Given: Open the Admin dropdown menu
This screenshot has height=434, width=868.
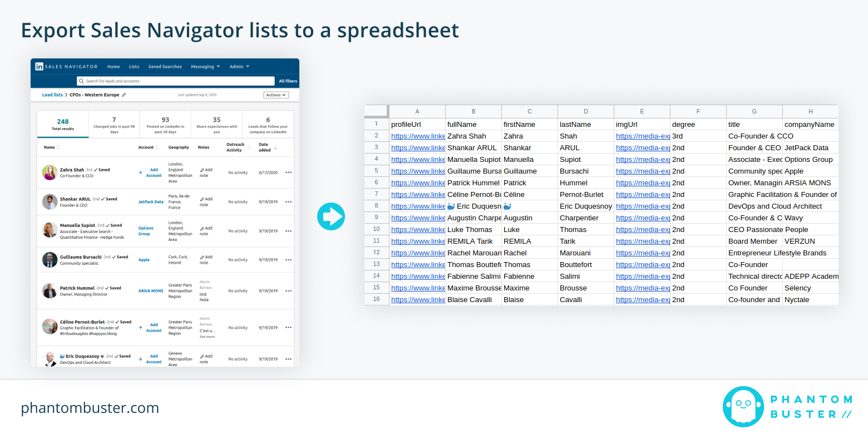Looking at the screenshot, I should coord(239,67).
